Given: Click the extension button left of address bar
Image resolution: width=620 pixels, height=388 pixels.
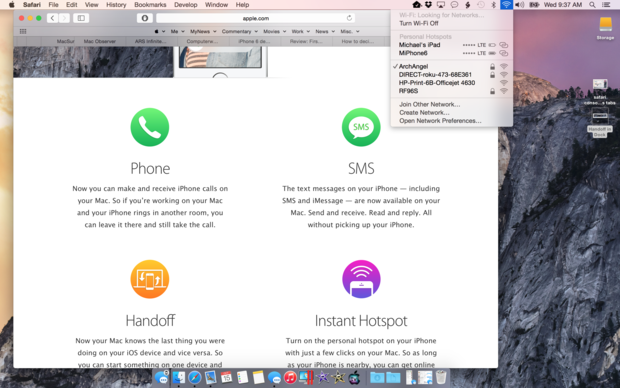Looking at the screenshot, I should [145, 18].
